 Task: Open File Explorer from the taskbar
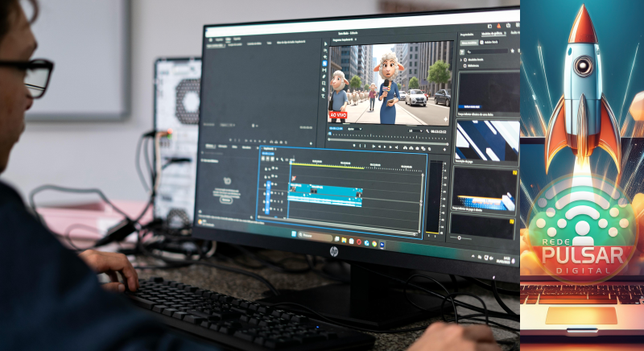click(x=344, y=240)
